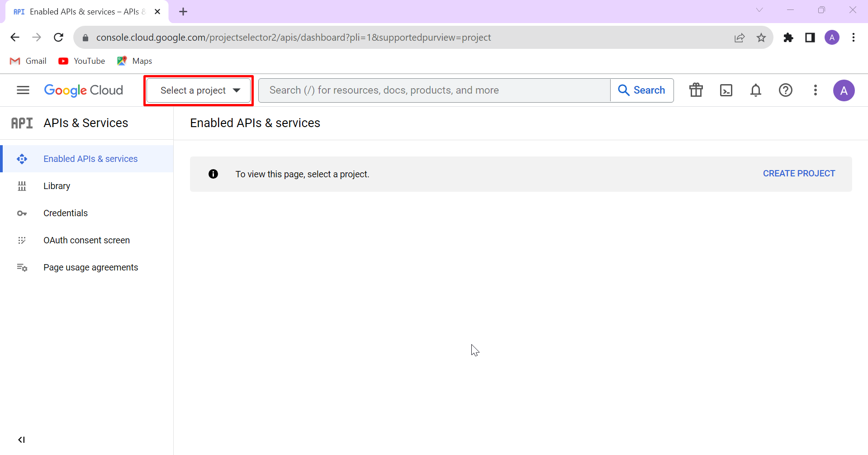Open the Select a project dropdown
Image resolution: width=868 pixels, height=455 pixels.
(198, 90)
